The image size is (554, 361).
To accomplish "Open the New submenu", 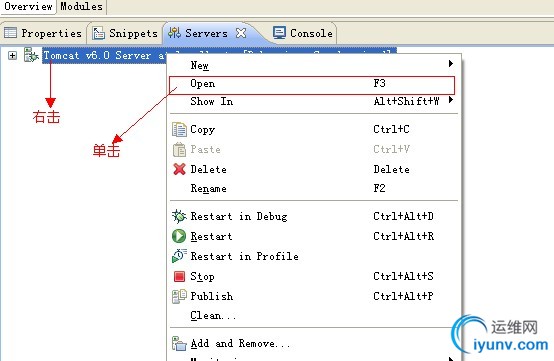I will (314, 65).
